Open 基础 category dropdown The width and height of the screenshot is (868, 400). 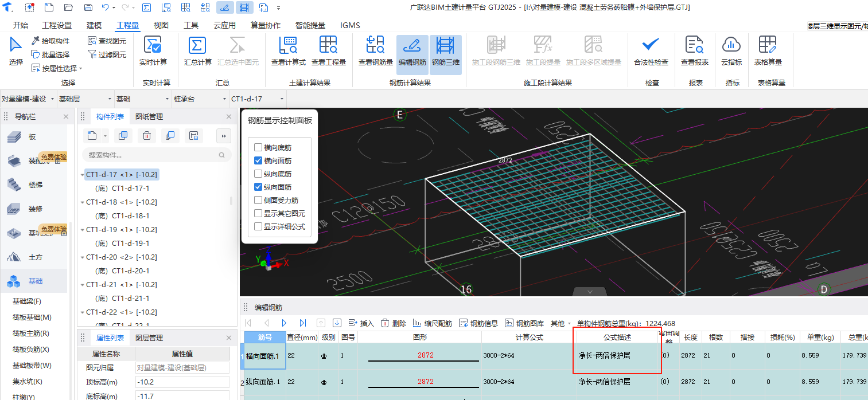click(x=143, y=99)
